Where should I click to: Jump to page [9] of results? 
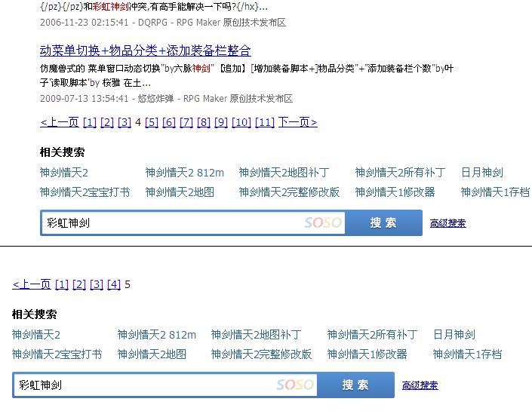click(x=221, y=122)
